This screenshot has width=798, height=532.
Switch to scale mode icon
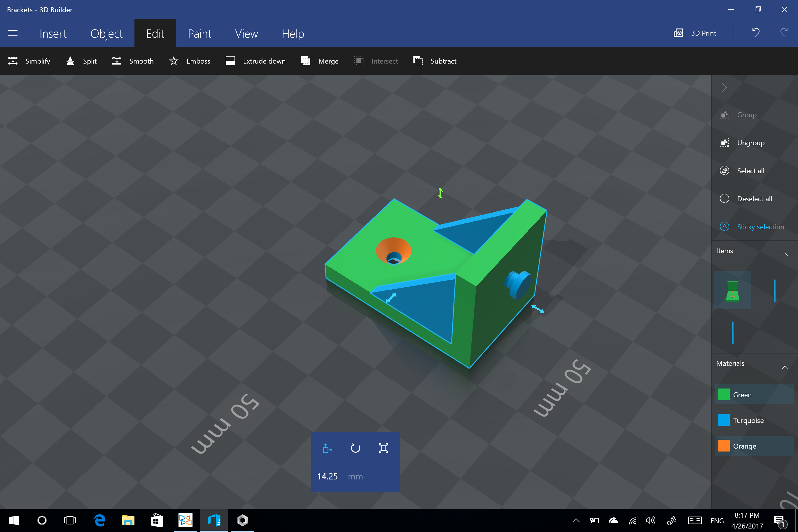click(383, 448)
